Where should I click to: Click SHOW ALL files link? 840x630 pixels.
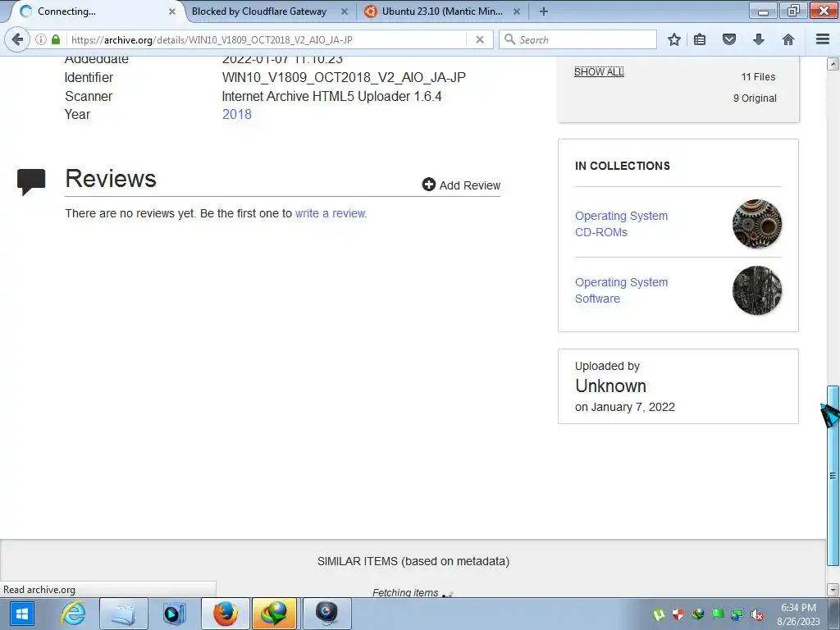click(x=599, y=72)
